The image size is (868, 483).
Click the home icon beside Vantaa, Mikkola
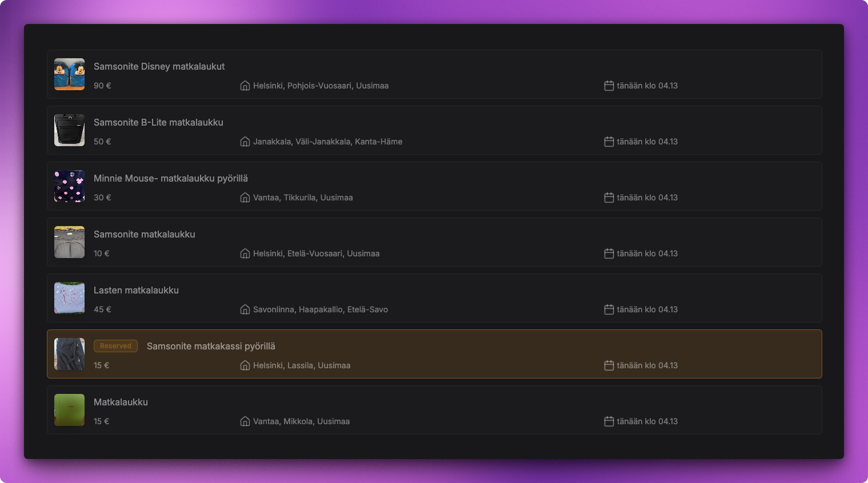[x=245, y=421]
